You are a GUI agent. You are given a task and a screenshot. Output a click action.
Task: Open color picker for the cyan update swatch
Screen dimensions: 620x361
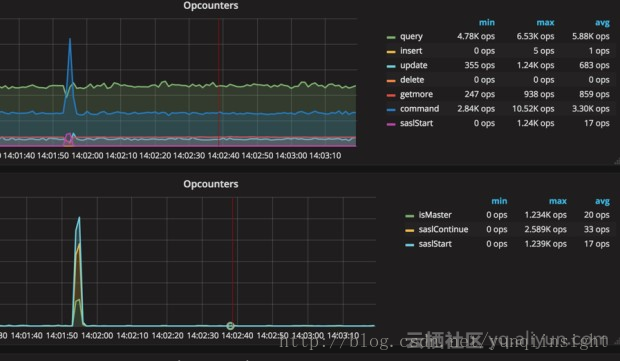391,66
